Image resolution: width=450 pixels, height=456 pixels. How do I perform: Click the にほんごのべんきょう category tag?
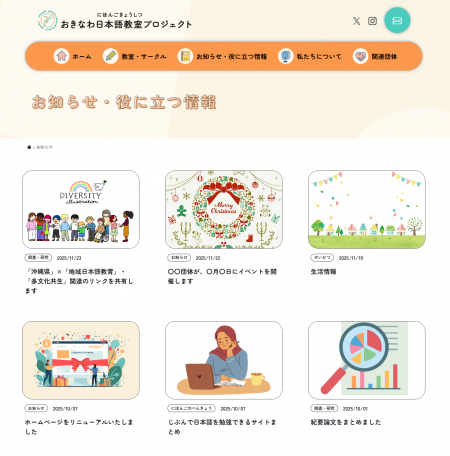(x=191, y=408)
